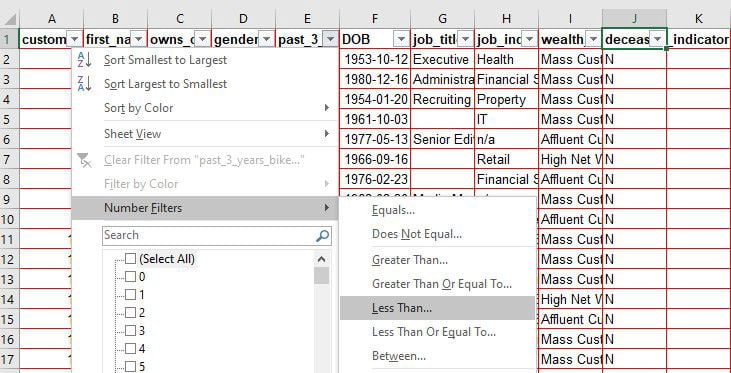Toggle the checkbox for value 1
The image size is (731, 373).
pos(131,295)
